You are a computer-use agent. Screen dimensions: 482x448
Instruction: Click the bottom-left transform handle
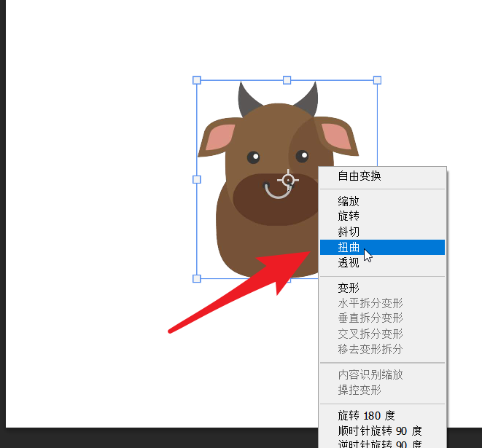tap(197, 279)
